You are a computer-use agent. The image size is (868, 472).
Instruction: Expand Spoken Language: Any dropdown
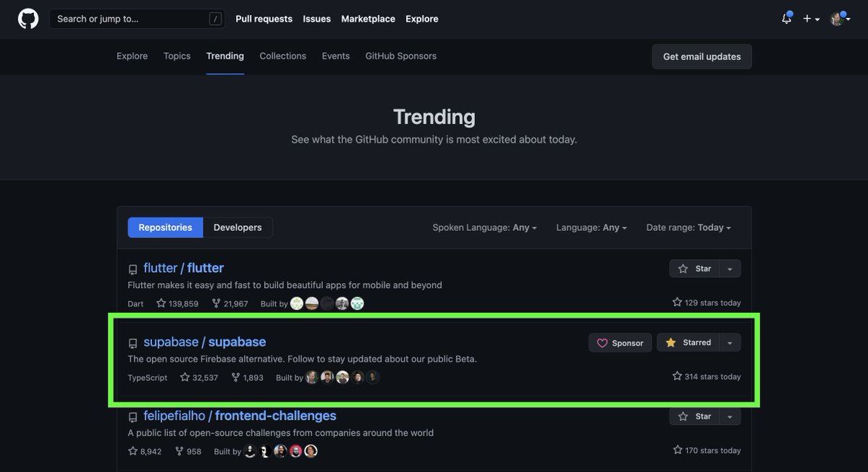pyautogui.click(x=484, y=227)
